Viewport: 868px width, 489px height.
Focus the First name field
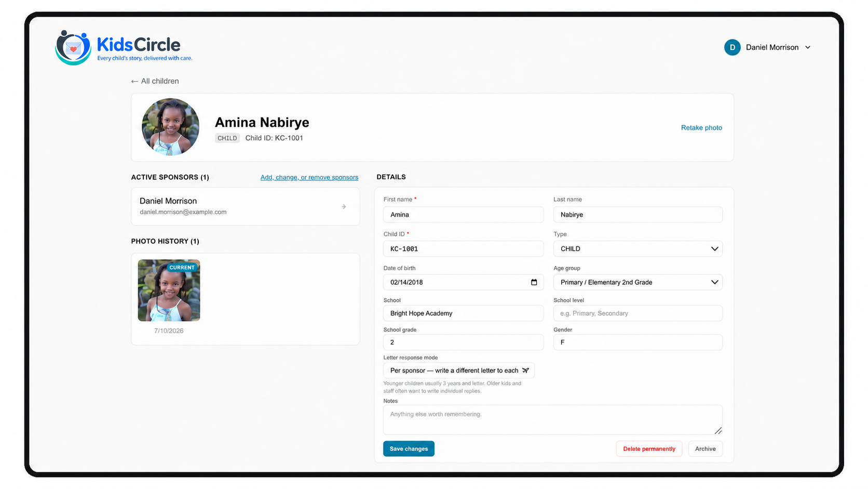pos(463,215)
